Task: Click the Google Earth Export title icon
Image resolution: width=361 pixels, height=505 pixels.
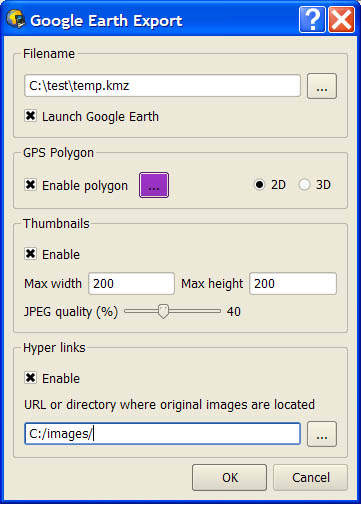Action: coord(15,19)
